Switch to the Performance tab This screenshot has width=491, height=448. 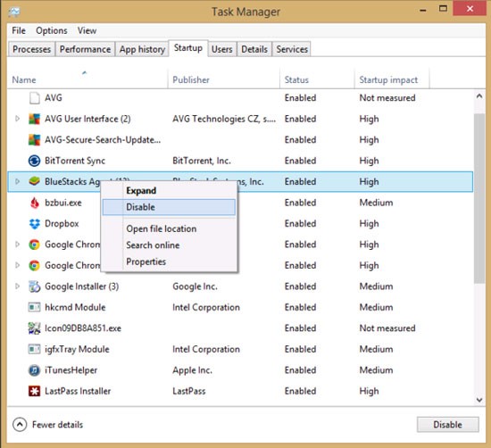[x=85, y=49]
